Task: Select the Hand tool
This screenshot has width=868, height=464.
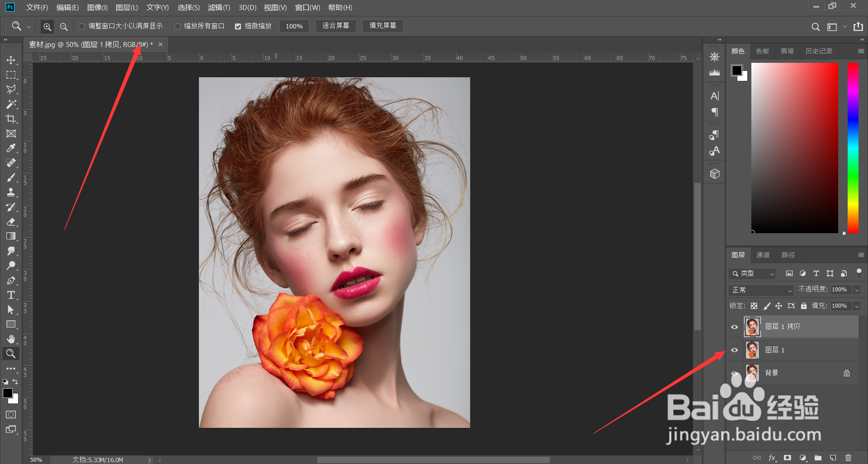Action: [x=11, y=339]
